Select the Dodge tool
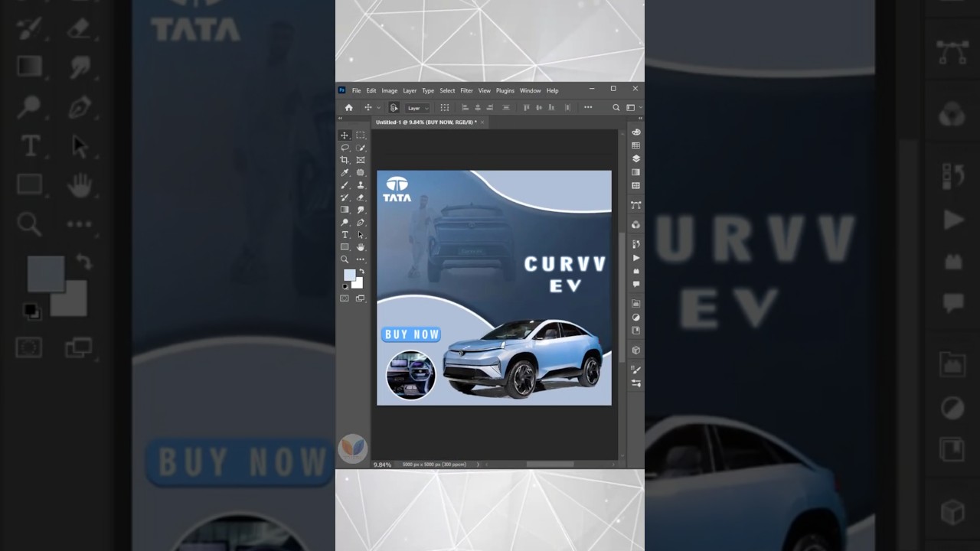The width and height of the screenshot is (980, 551). point(345,222)
